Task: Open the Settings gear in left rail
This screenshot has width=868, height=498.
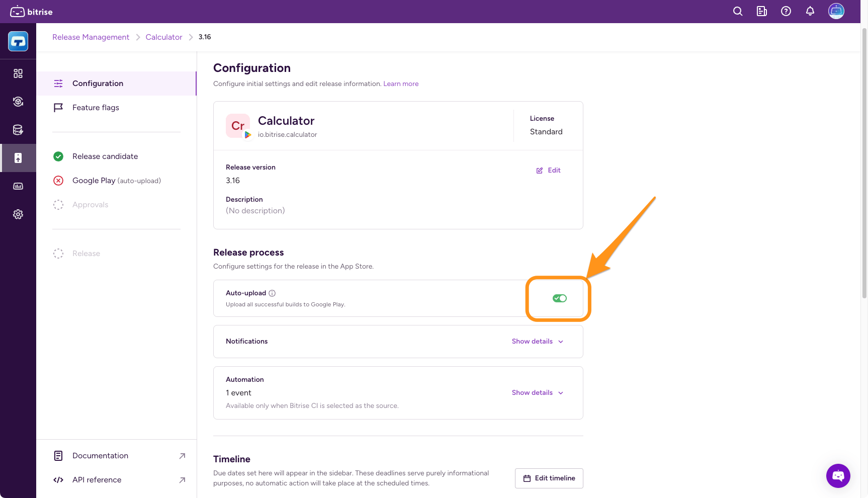Action: point(18,214)
